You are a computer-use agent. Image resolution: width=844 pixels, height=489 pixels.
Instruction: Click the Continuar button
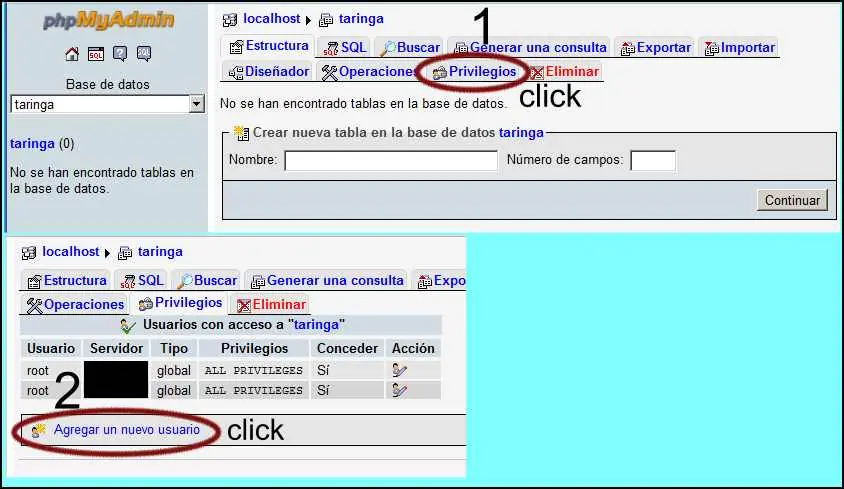(x=792, y=200)
